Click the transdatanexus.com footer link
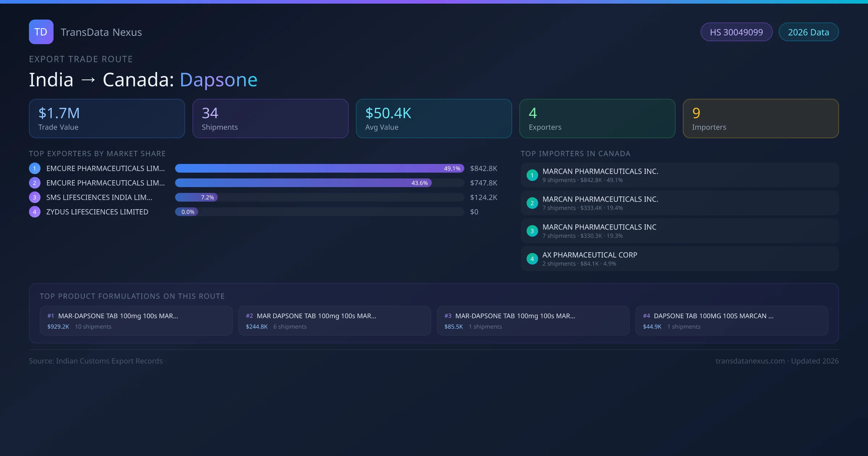The image size is (868, 456). 750,361
